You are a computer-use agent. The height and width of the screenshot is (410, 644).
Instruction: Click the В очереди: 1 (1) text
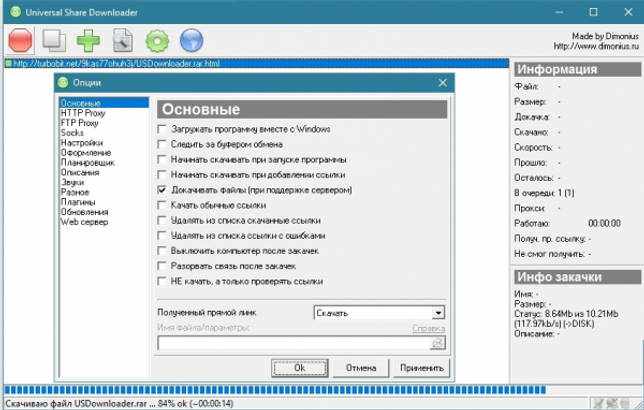(x=544, y=193)
